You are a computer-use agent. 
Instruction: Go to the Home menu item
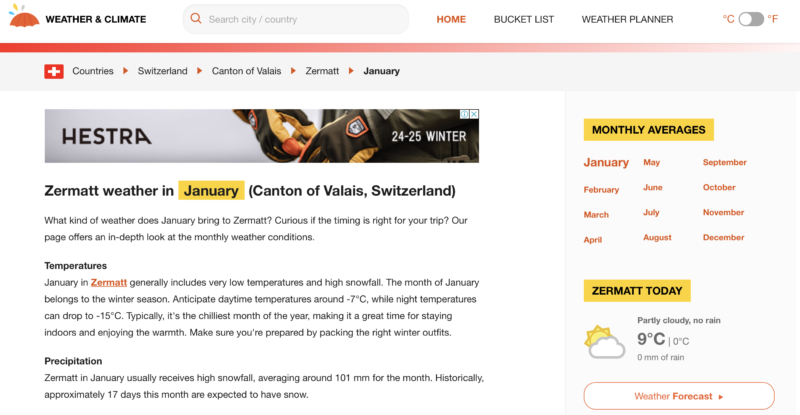pos(451,19)
